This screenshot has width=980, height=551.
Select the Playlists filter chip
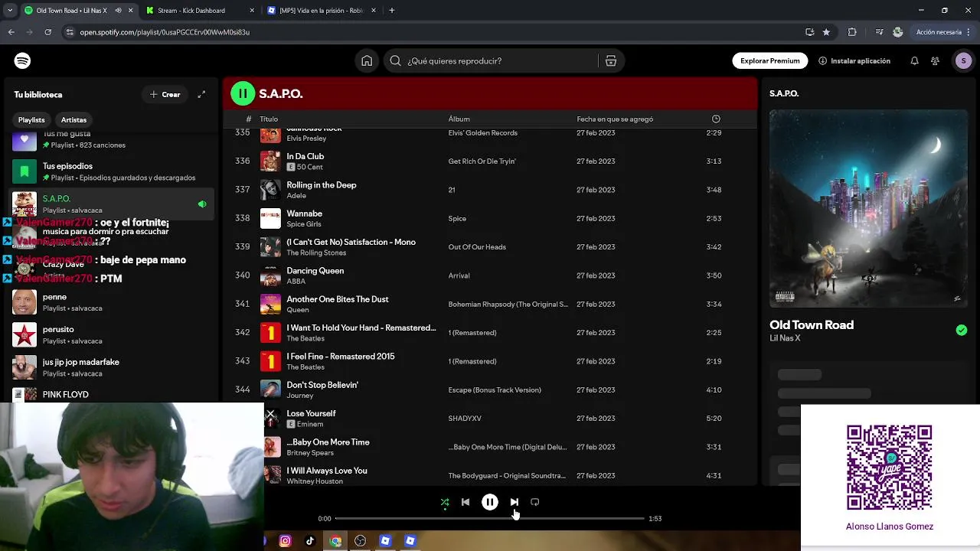click(x=31, y=119)
